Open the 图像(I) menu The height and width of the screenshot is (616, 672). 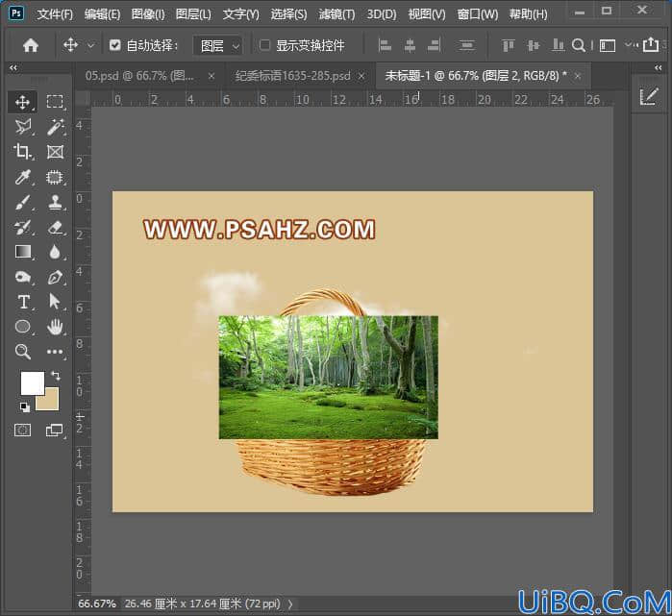(148, 14)
